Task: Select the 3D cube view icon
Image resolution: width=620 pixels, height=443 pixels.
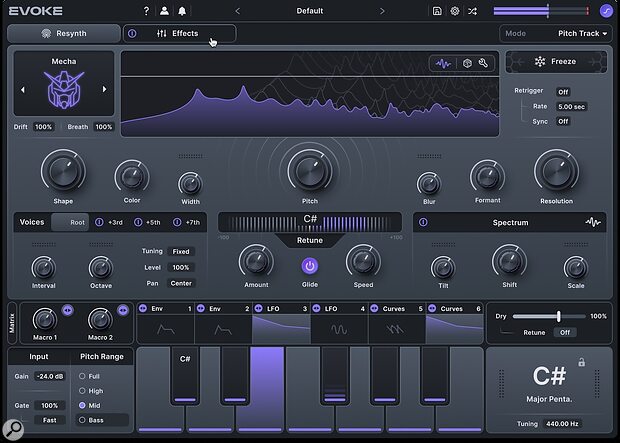Action: (x=465, y=63)
